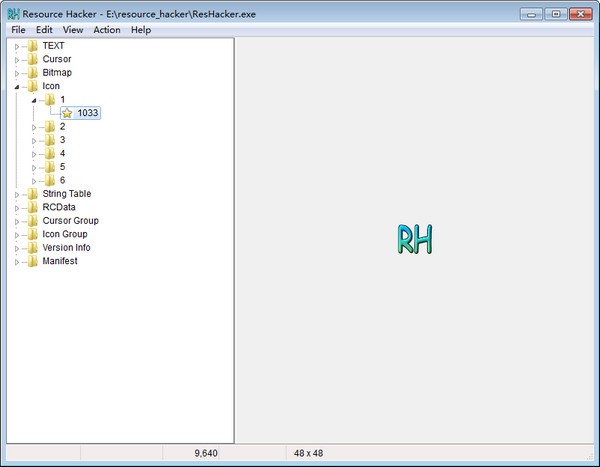The height and width of the screenshot is (467, 600).
Task: Click the RCData folder icon
Action: (32, 207)
